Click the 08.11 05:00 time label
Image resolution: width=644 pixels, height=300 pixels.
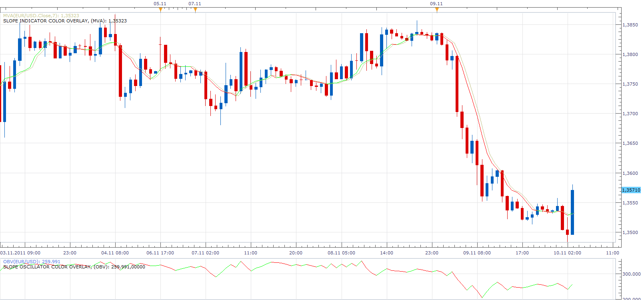coord(342,253)
